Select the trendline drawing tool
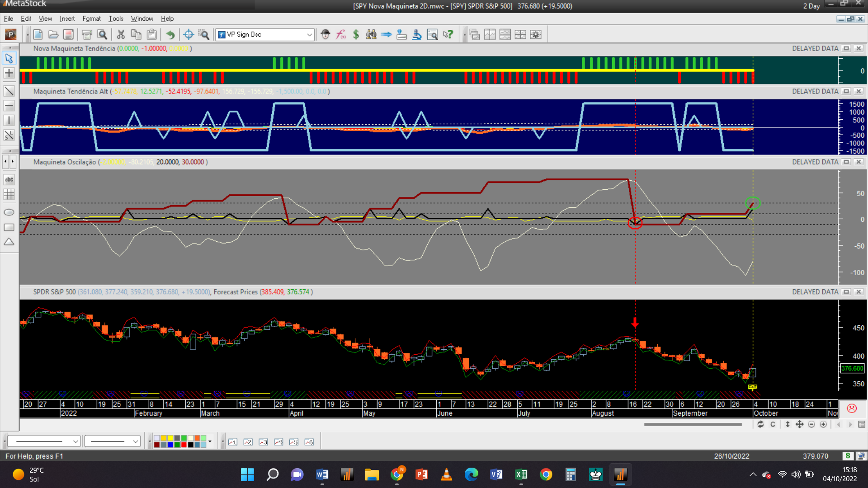Image resolution: width=868 pixels, height=488 pixels. pyautogui.click(x=9, y=91)
